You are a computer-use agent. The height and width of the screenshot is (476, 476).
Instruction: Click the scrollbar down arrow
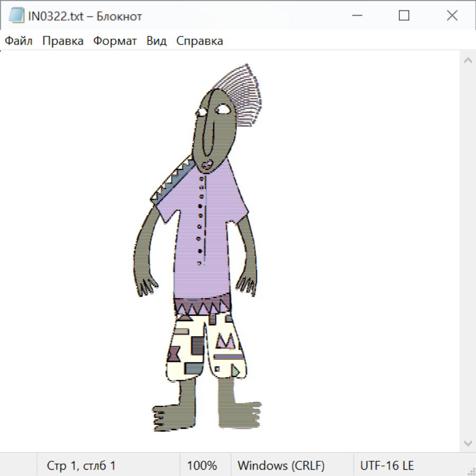pos(468,443)
